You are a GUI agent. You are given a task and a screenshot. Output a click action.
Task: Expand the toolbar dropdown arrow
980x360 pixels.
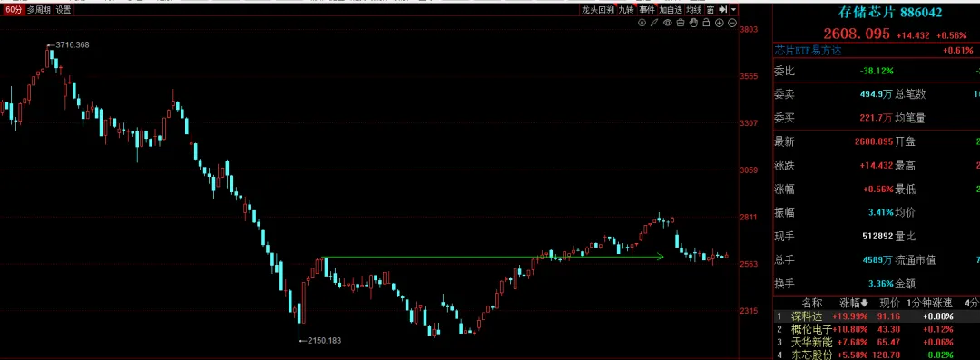point(733,9)
